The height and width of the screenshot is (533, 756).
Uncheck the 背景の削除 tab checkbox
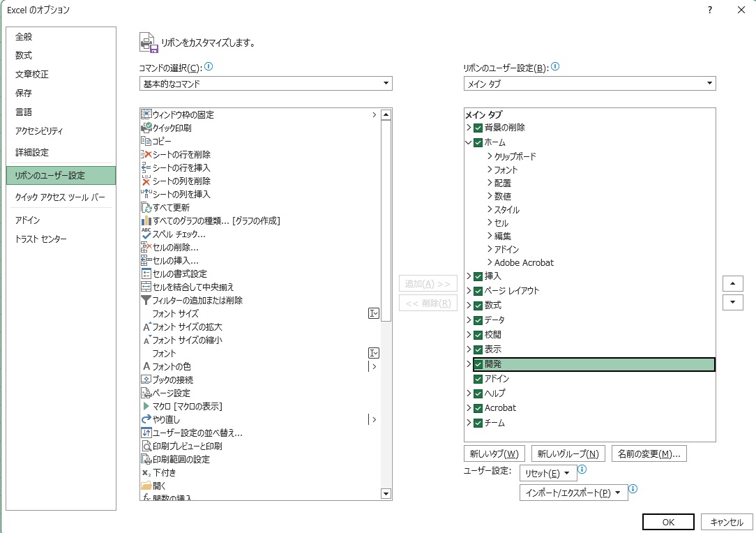tap(478, 128)
